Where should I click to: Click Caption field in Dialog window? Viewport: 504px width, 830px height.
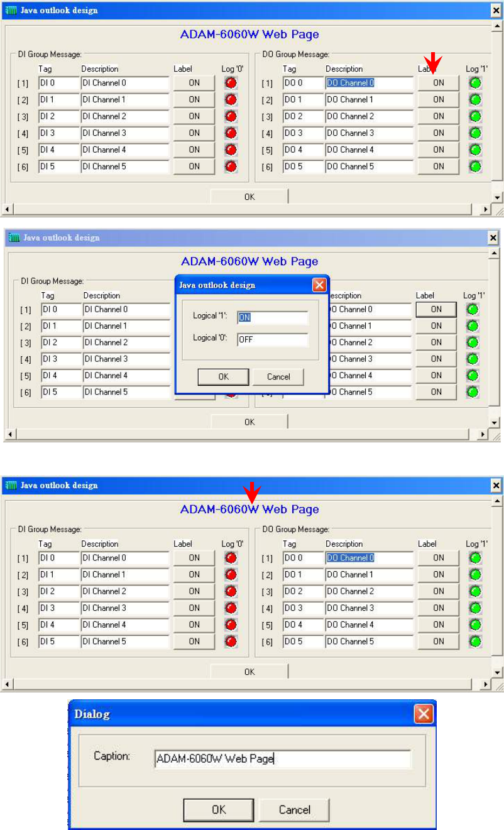pyautogui.click(x=283, y=758)
